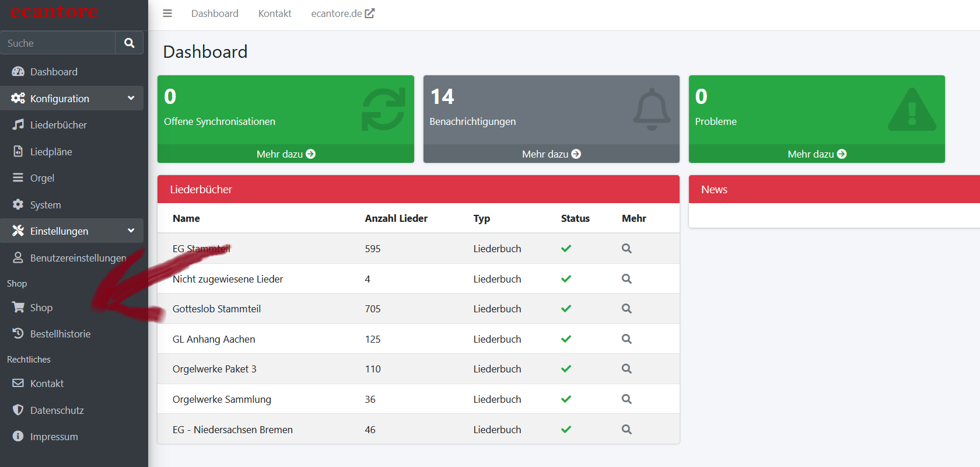
Task: Open Bestellhistorie in the sidebar
Action: click(x=72, y=334)
